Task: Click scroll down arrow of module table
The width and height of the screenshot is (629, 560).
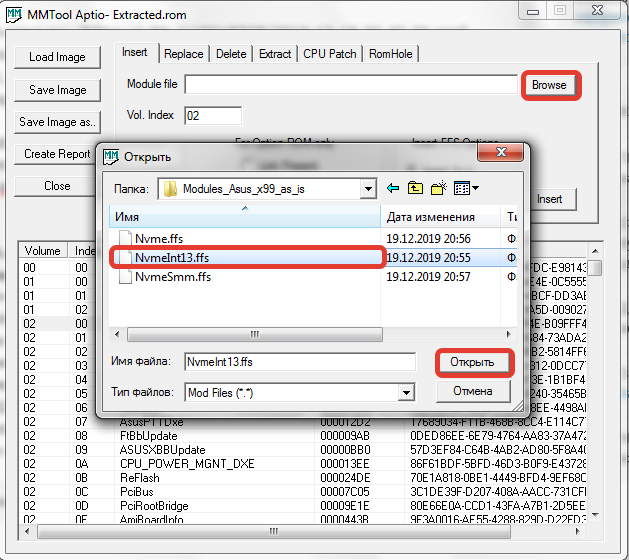Action: tap(596, 515)
